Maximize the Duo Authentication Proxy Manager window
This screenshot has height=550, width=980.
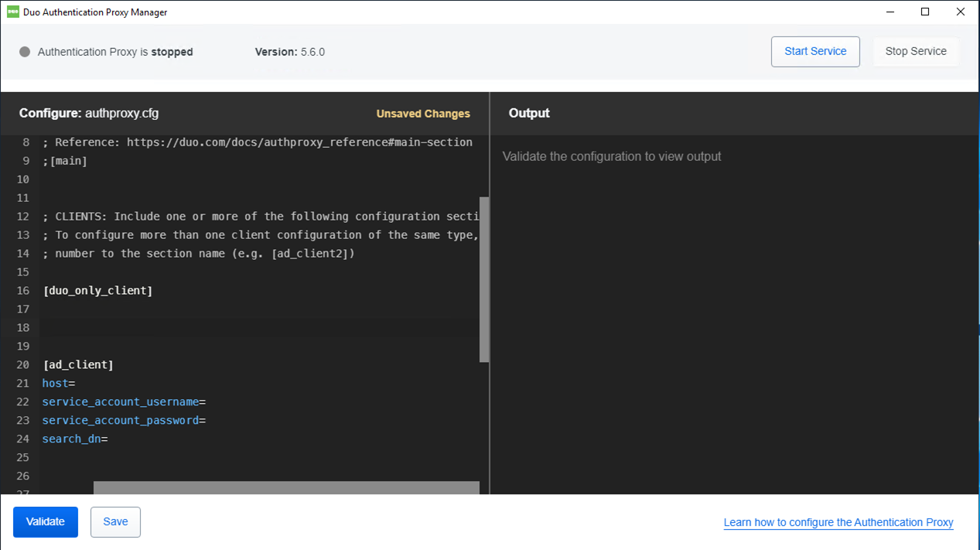point(925,12)
